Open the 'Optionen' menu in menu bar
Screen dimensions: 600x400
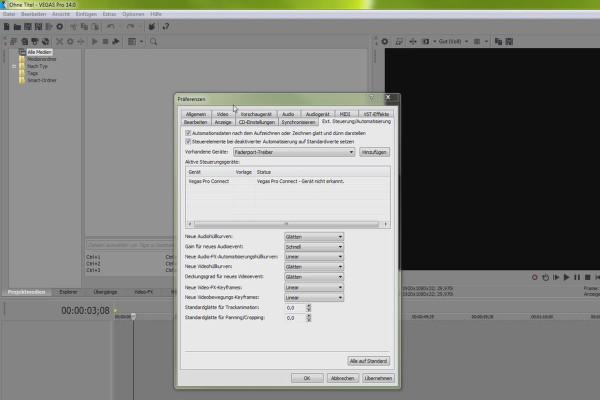point(133,14)
